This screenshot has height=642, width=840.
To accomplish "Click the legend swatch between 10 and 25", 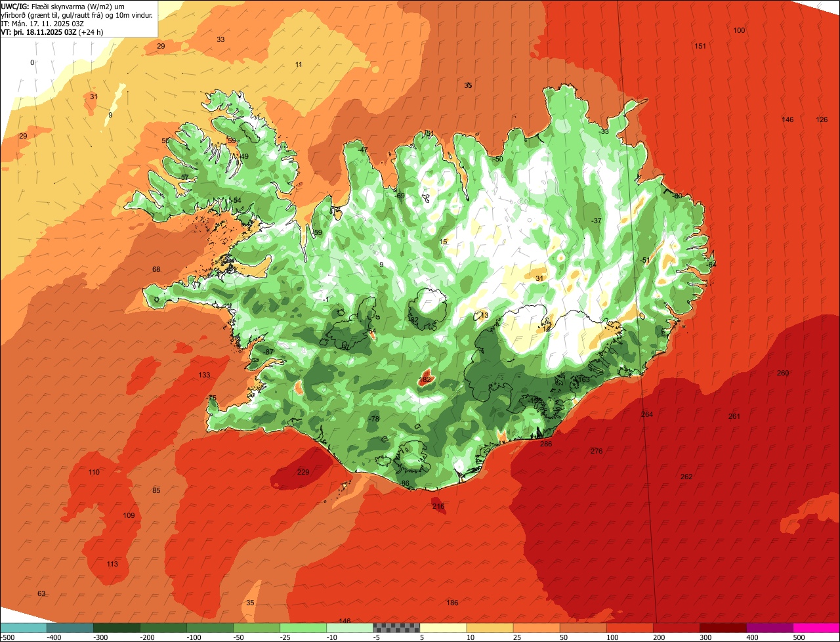I will (x=490, y=628).
